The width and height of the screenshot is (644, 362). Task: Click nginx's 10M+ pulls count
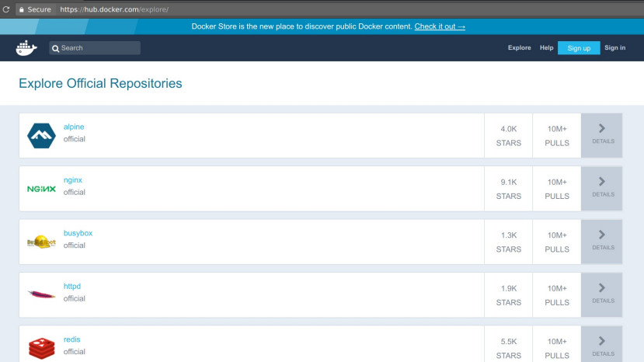(557, 182)
